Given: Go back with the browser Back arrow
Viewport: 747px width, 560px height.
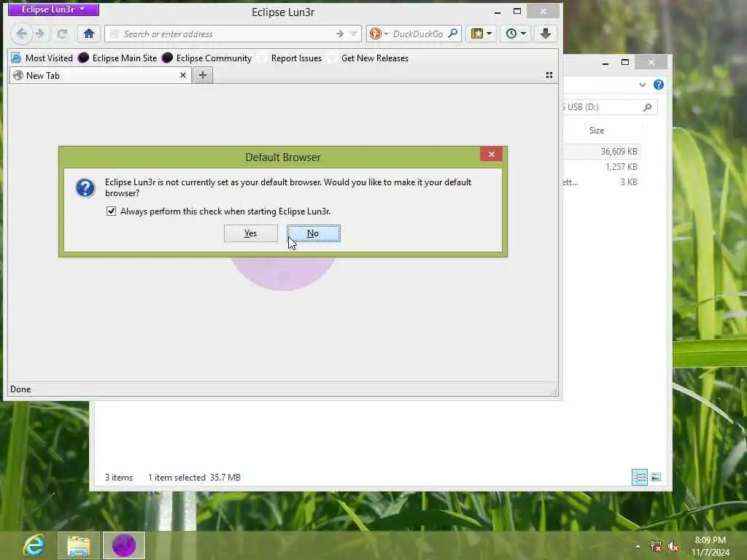Looking at the screenshot, I should [x=21, y=34].
